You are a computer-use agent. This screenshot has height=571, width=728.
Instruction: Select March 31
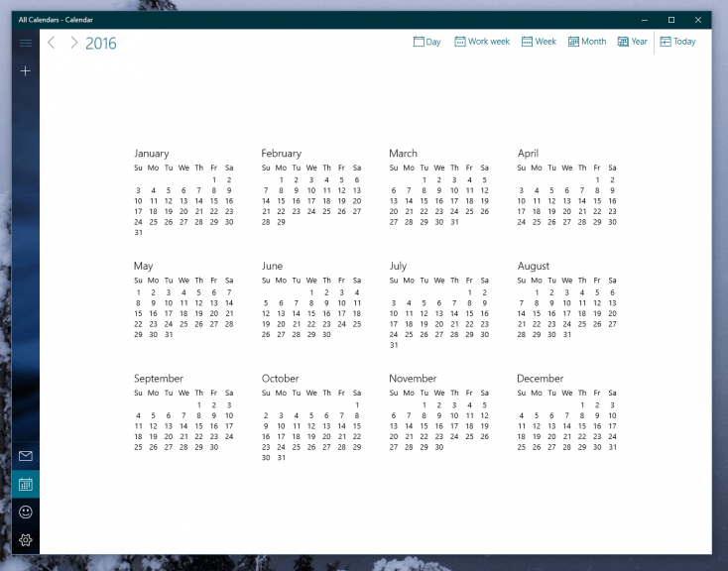[x=454, y=222]
